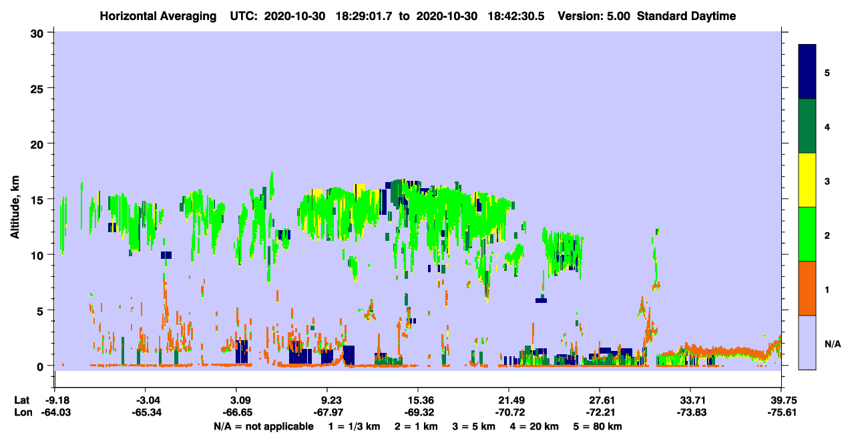The height and width of the screenshot is (445, 868).
Task: Click longitude value -66.65
Action: (x=237, y=412)
